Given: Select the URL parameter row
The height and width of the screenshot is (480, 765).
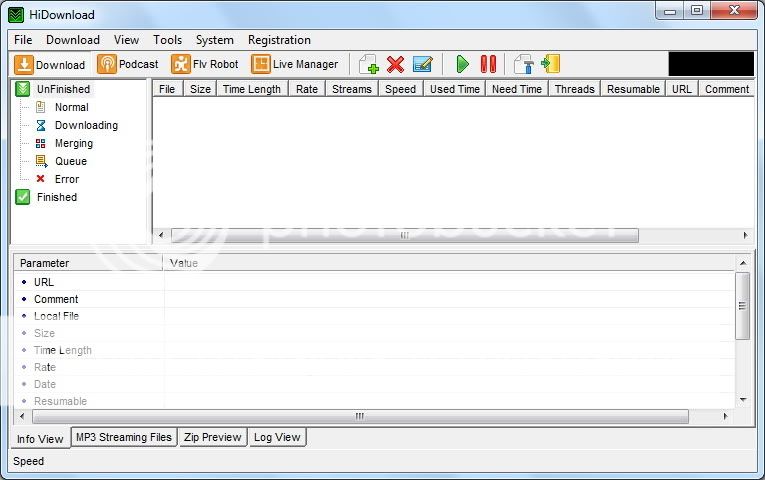Looking at the screenshot, I should (375, 282).
